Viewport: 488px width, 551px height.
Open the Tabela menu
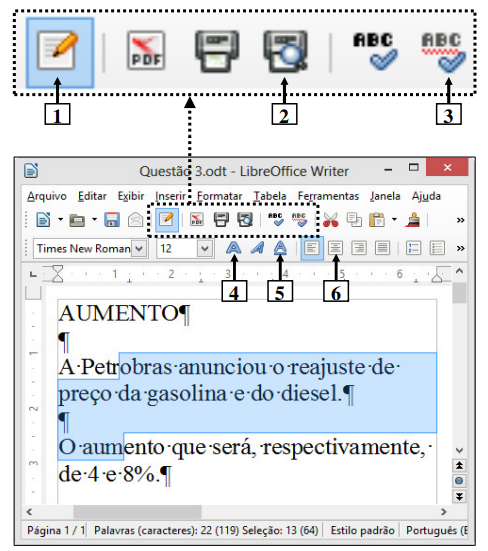[270, 196]
